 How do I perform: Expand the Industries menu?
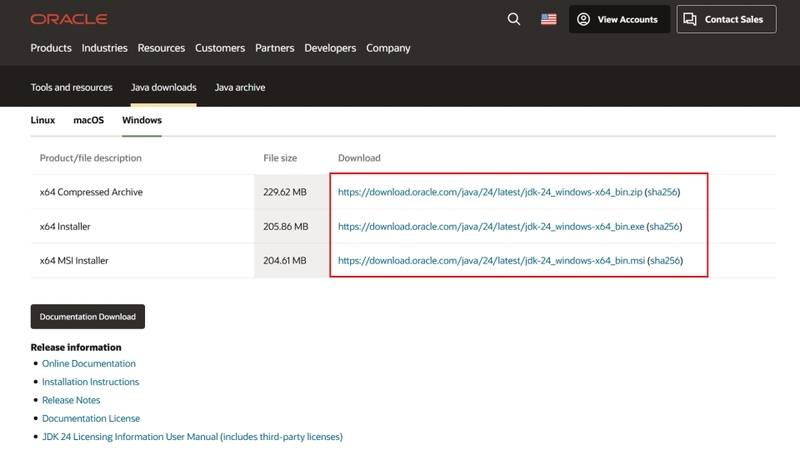105,48
